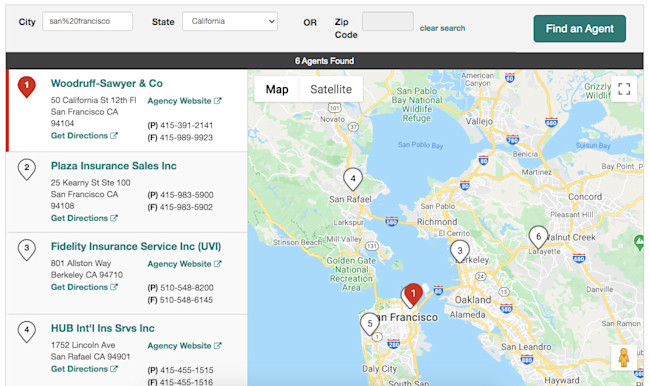Click the red marker 1 in the agent list
The height and width of the screenshot is (386, 650).
(x=27, y=87)
